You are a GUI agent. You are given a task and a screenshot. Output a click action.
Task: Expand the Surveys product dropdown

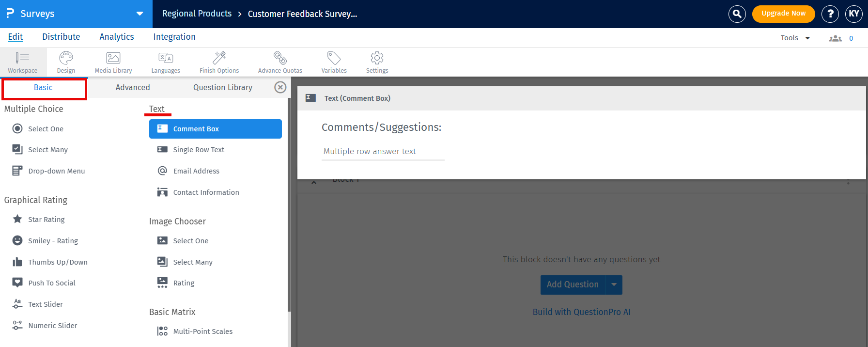coord(139,14)
